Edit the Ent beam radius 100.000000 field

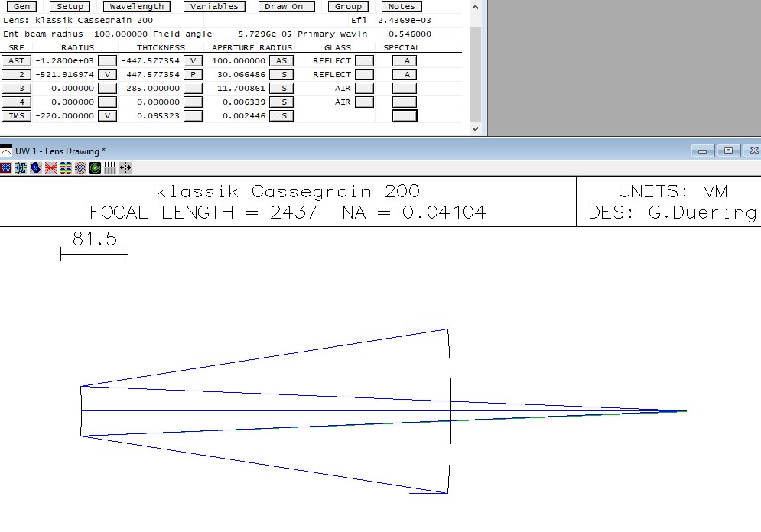click(x=121, y=34)
